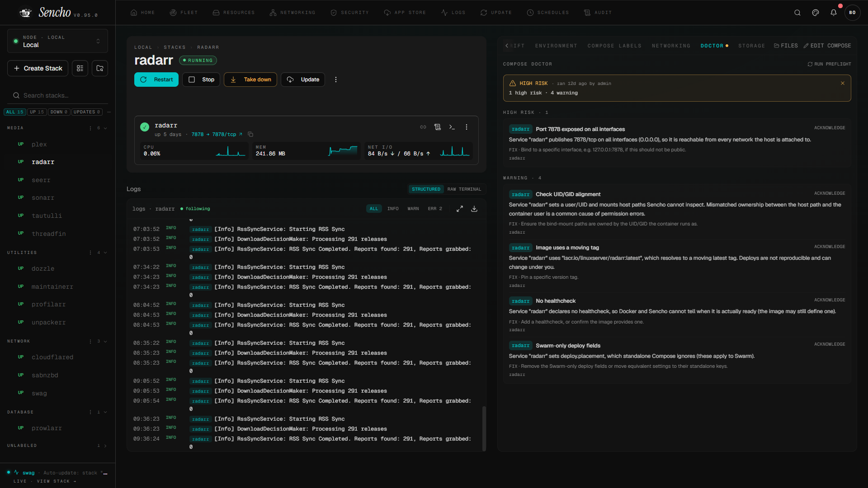
Task: Open the theme palette icon
Action: pyautogui.click(x=816, y=13)
